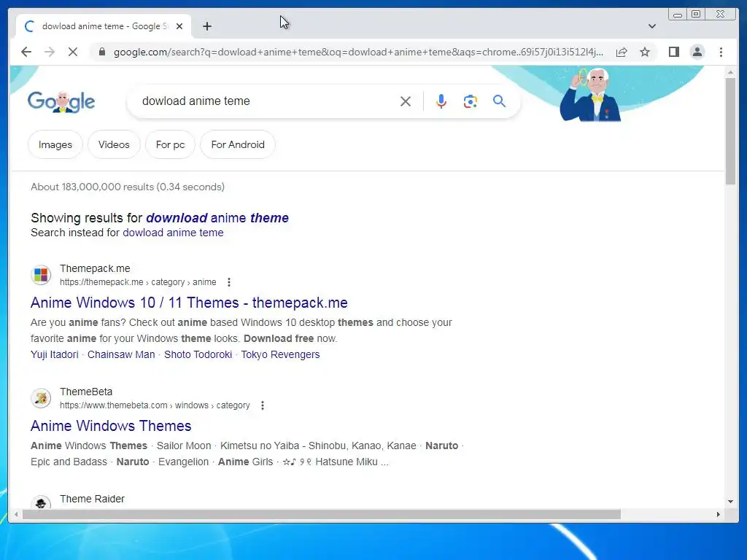Click the scroll down arrow
Image resolution: width=747 pixels, height=560 pixels.
point(730,501)
